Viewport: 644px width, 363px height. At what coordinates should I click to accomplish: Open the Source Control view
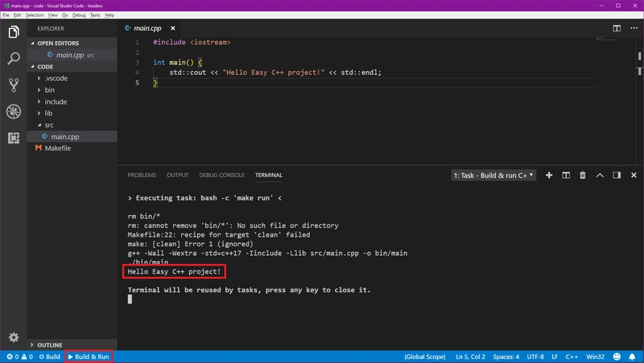[x=14, y=85]
